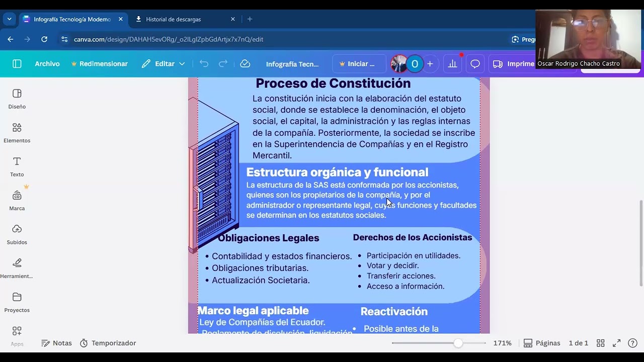Open the Editar mode menu

pos(164,64)
